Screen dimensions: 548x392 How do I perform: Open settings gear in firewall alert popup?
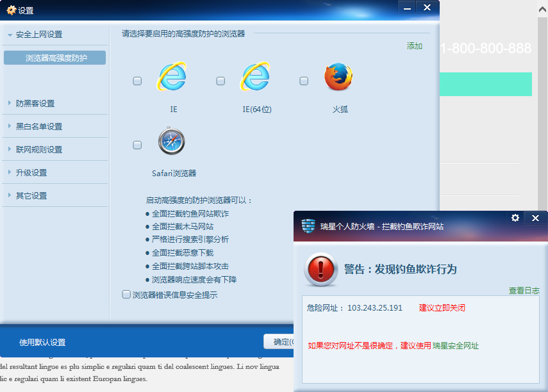[515, 218]
